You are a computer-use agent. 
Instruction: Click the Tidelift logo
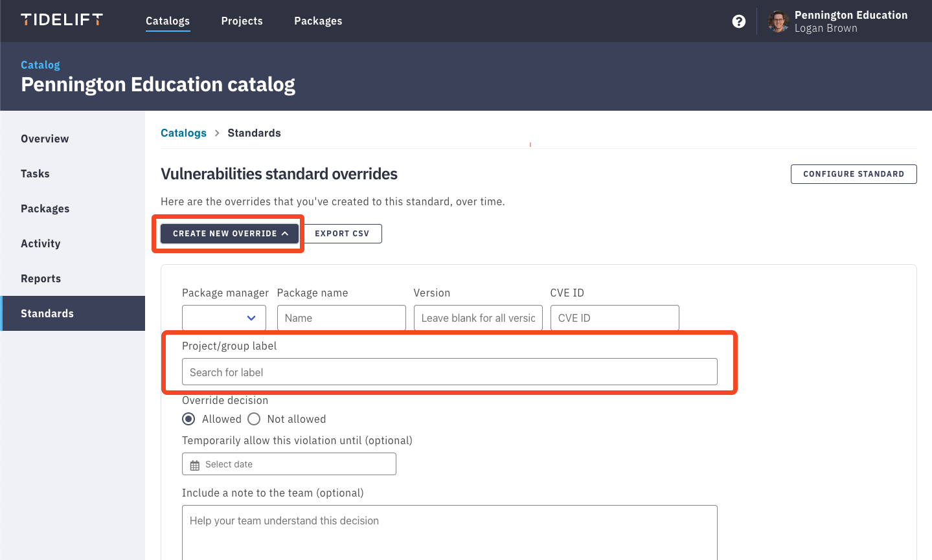click(62, 20)
